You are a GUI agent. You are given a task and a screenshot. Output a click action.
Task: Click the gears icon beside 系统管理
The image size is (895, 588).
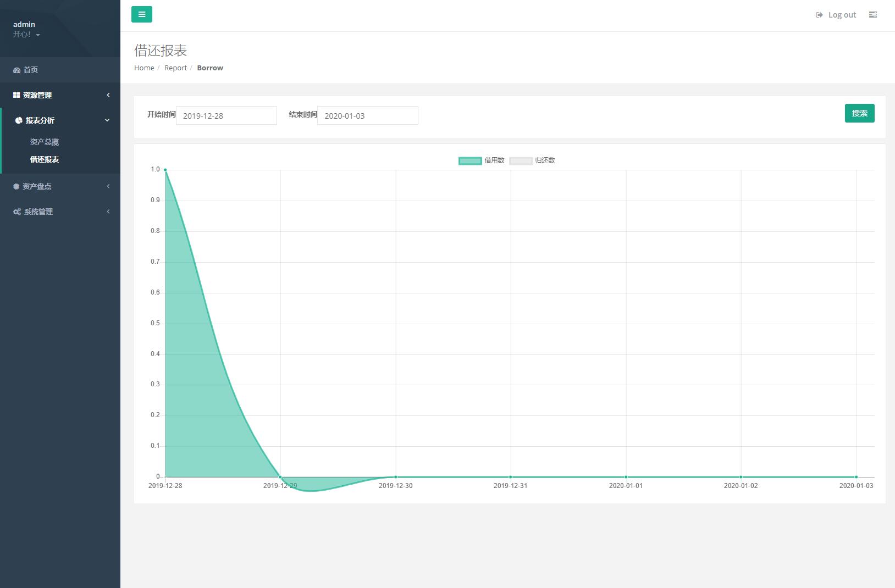tap(17, 212)
